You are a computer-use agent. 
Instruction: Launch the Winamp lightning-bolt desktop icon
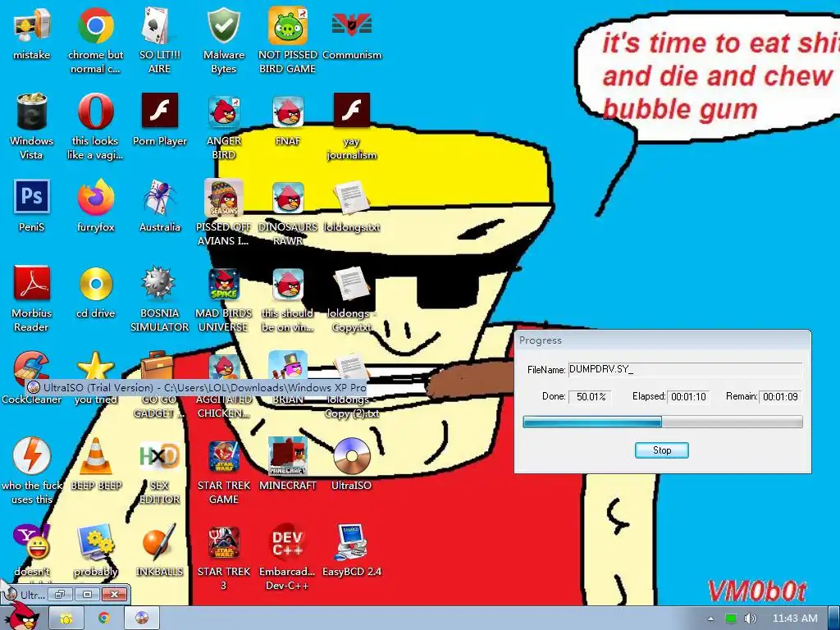click(32, 455)
